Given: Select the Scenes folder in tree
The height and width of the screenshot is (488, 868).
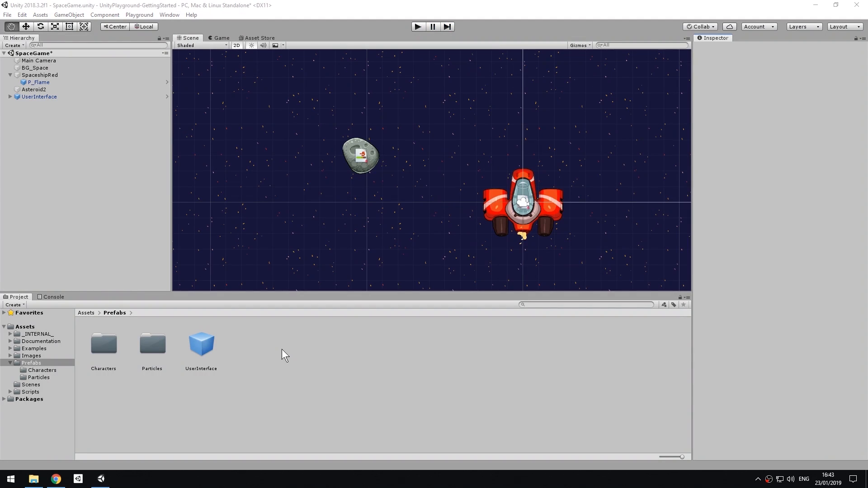Looking at the screenshot, I should 31,385.
